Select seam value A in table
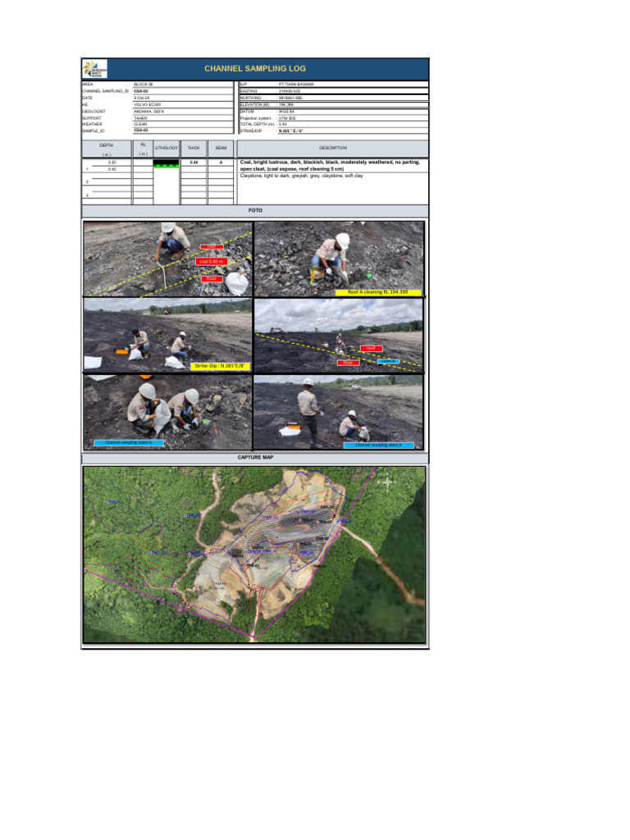630x840 pixels. pyautogui.click(x=221, y=162)
